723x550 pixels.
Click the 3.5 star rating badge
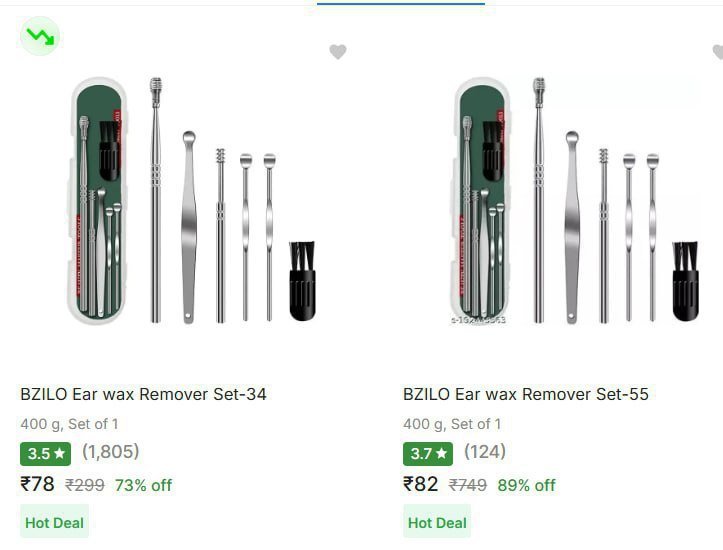[x=46, y=453]
